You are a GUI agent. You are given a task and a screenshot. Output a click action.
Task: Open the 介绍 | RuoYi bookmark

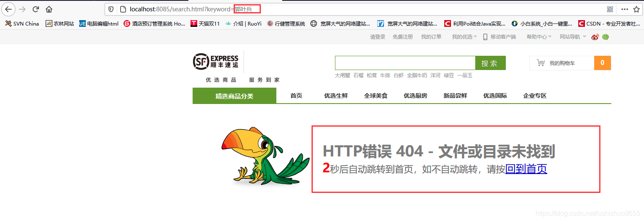(x=243, y=23)
